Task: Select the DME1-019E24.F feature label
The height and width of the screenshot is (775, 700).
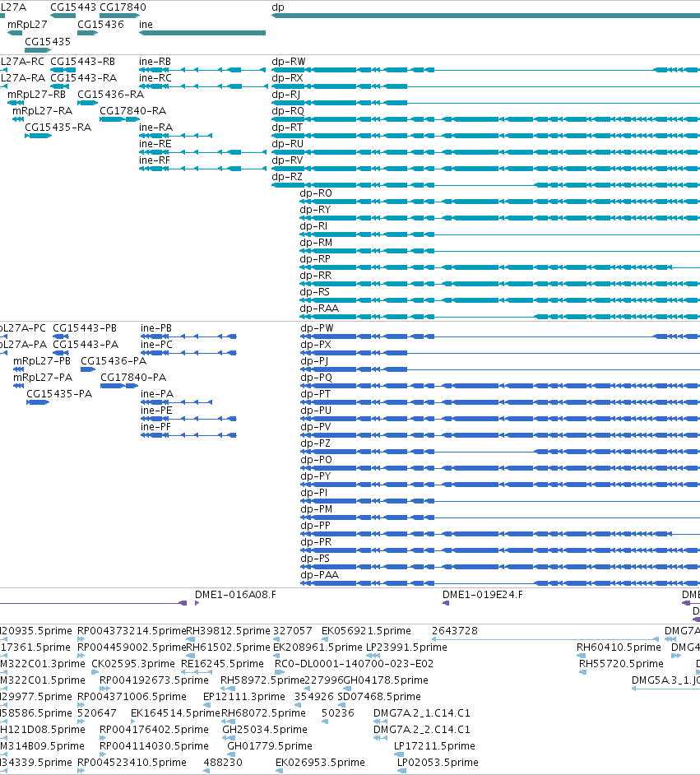Action: point(483,595)
